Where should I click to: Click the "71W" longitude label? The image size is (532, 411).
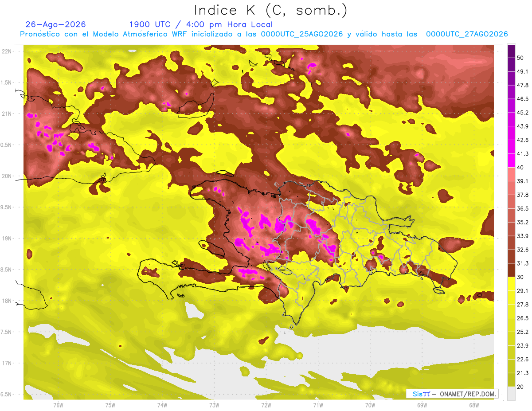[x=318, y=405]
